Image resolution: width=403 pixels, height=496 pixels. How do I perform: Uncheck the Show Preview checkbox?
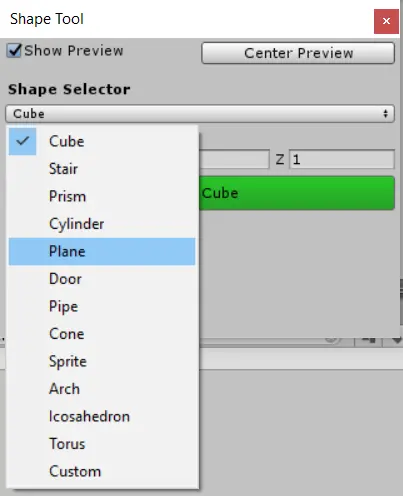point(14,51)
